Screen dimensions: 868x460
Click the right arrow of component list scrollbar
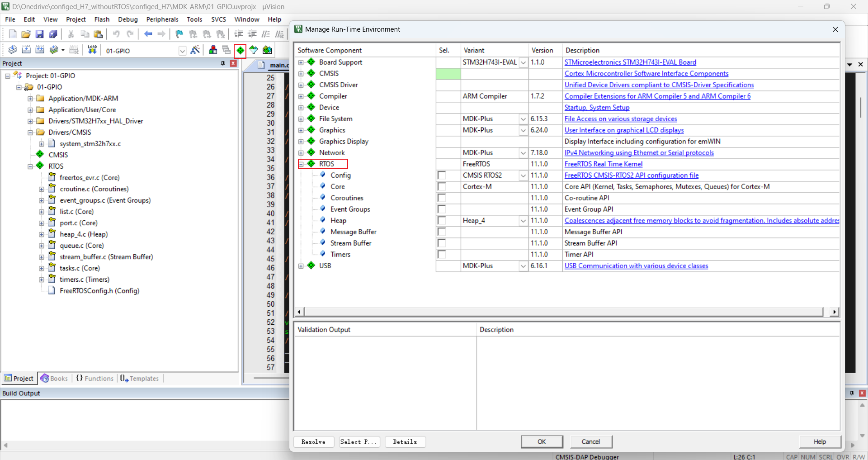835,312
